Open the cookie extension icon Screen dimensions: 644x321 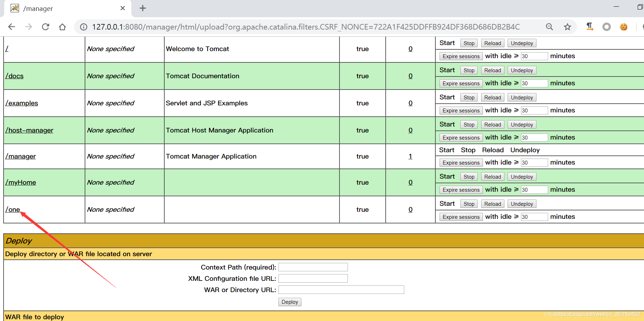coord(624,27)
